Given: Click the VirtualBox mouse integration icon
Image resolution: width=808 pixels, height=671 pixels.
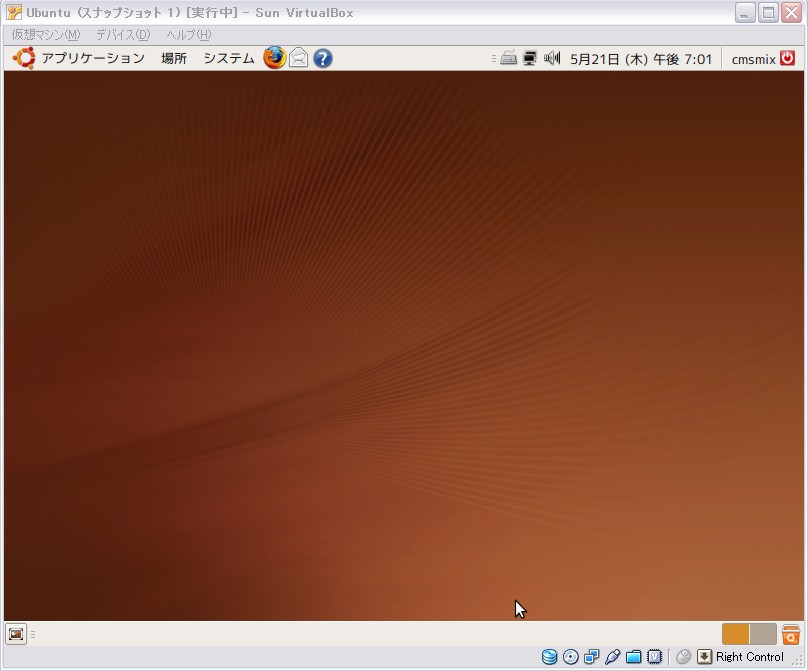Looking at the screenshot, I should (683, 657).
